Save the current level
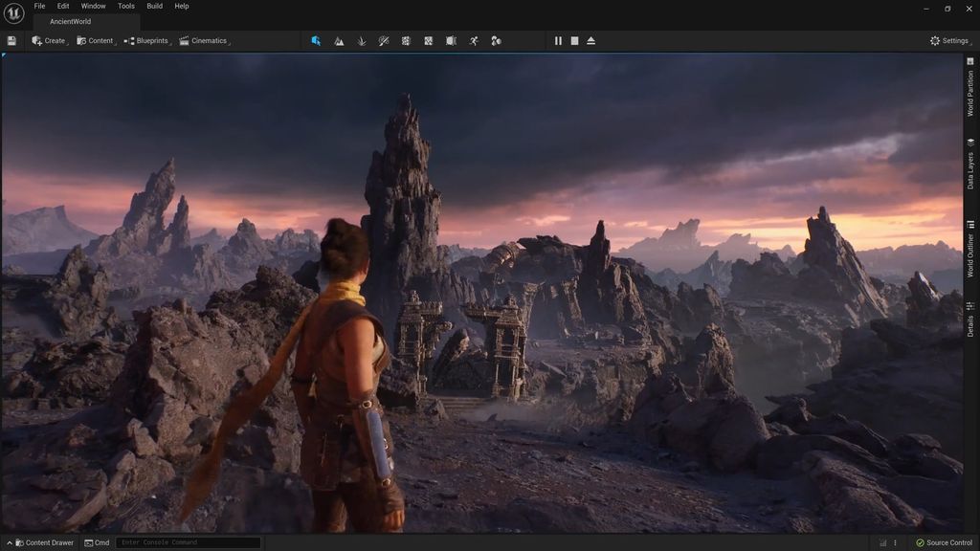The width and height of the screenshot is (980, 551). point(11,40)
